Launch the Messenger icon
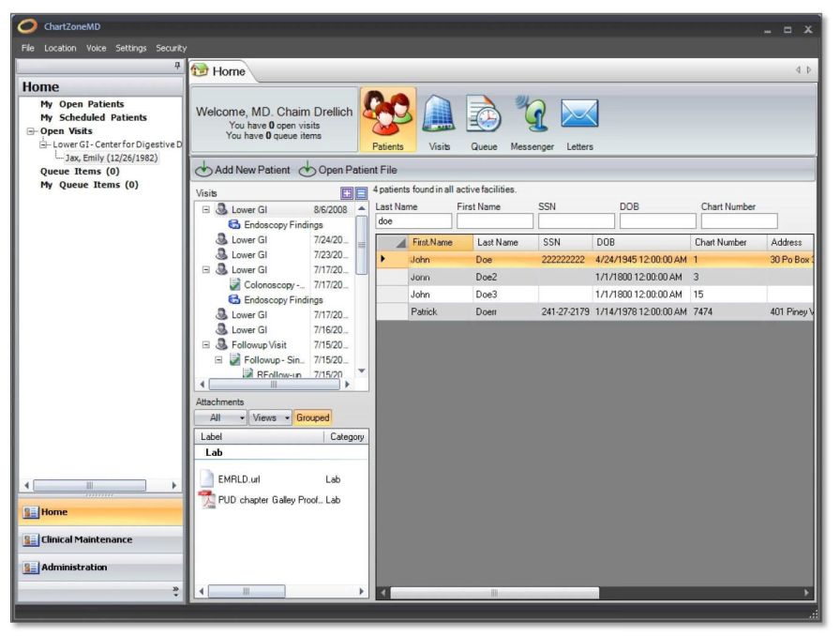Image resolution: width=840 pixels, height=636 pixels. [x=532, y=121]
